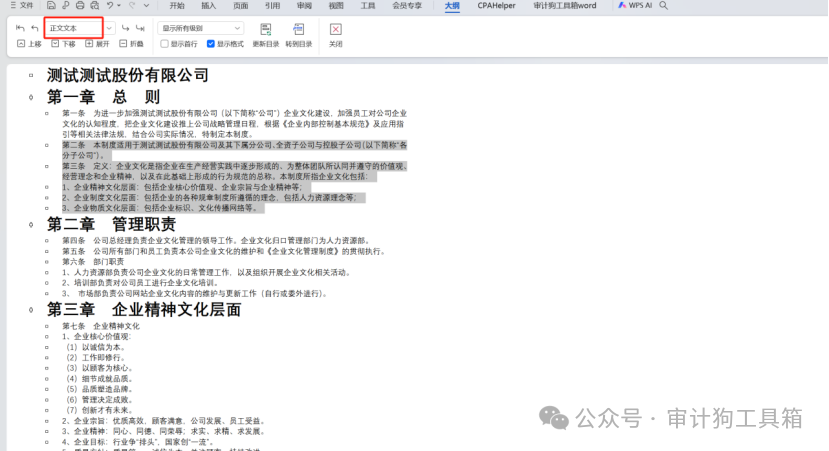This screenshot has width=829, height=451.
Task: Promote to Heading 1 double-arrow icon
Action: click(20, 28)
